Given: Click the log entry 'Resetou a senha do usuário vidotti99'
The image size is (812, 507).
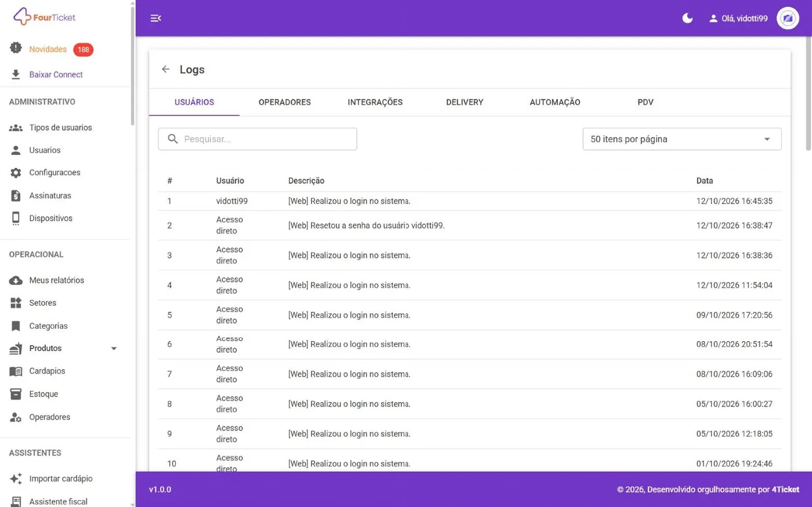Looking at the screenshot, I should (367, 226).
